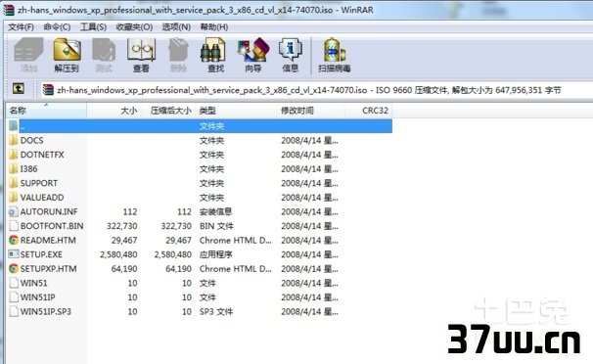Select BOOTFONT.BIN file name

pyautogui.click(x=52, y=226)
